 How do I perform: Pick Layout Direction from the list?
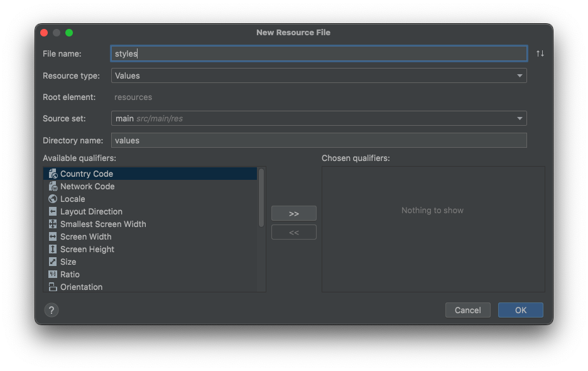click(150, 211)
